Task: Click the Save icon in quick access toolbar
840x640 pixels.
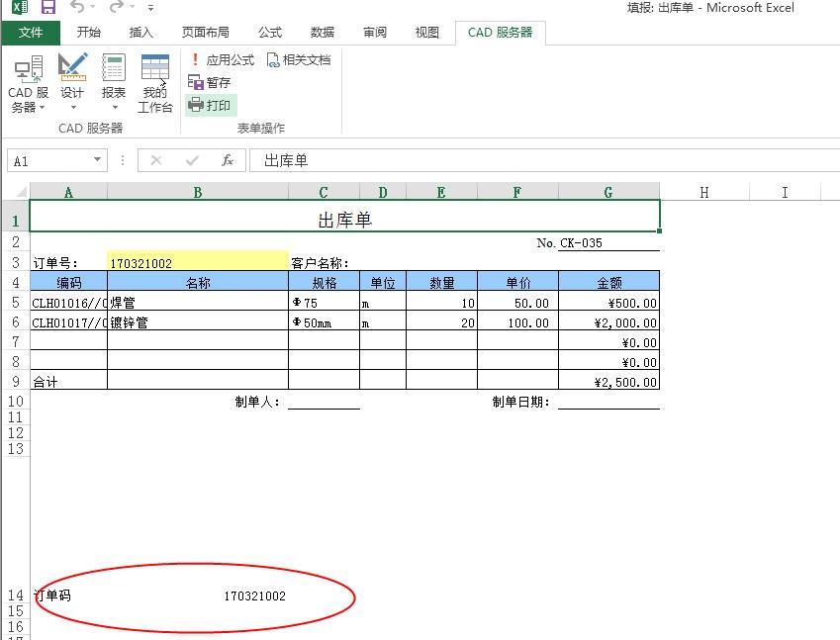Action: point(47,8)
